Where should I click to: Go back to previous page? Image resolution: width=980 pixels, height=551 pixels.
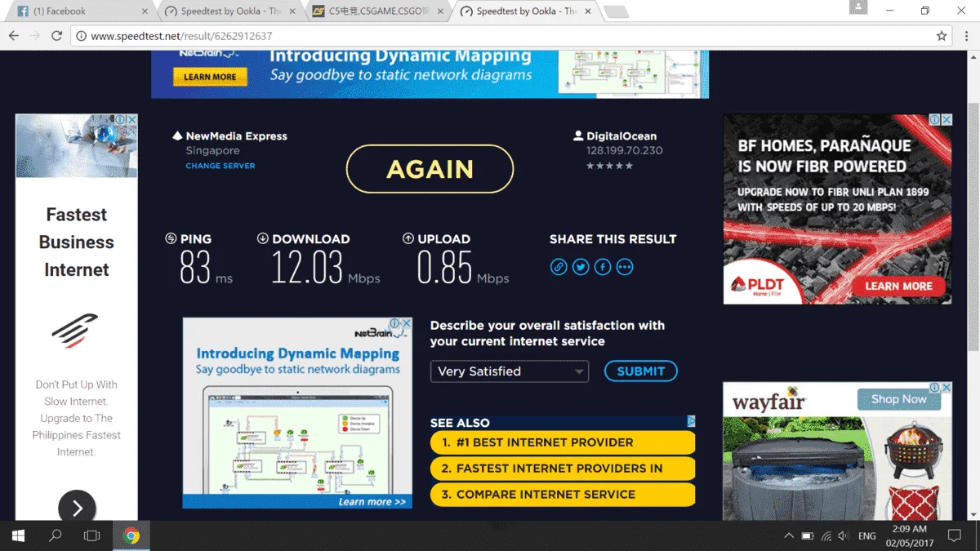pos(14,36)
